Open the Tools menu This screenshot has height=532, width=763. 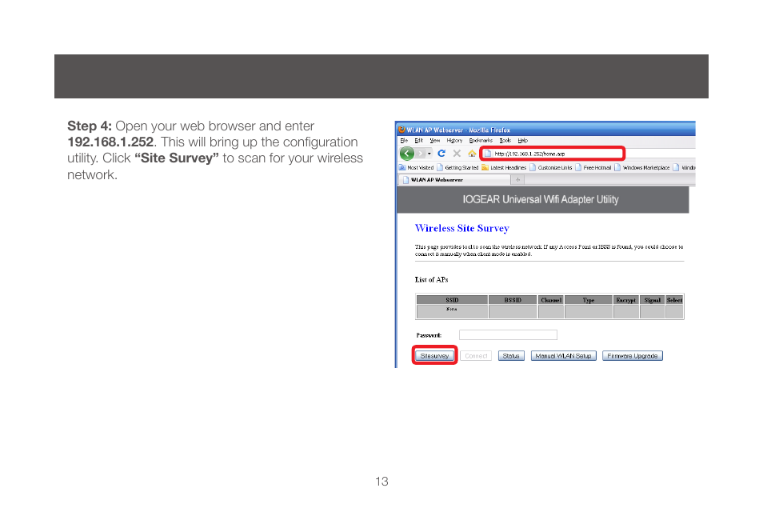point(505,141)
